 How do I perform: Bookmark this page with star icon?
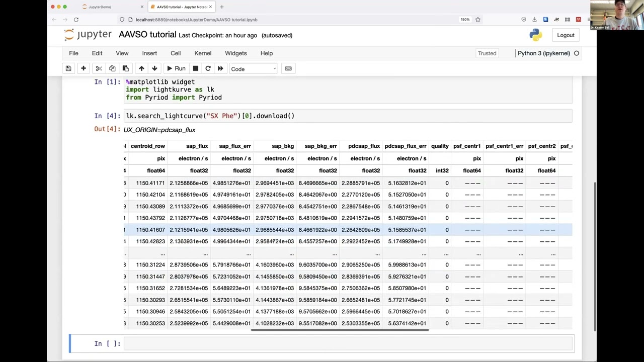click(x=478, y=20)
